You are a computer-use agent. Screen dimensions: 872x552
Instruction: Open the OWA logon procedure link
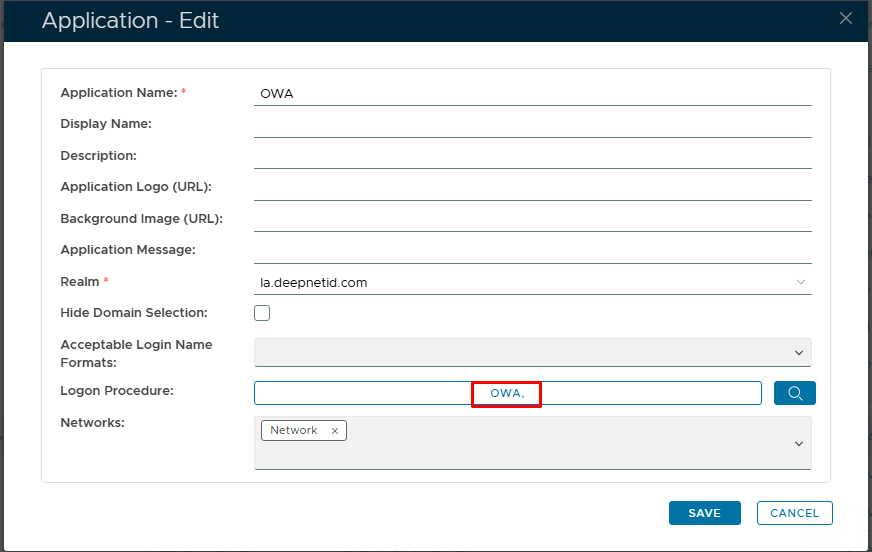tap(505, 394)
